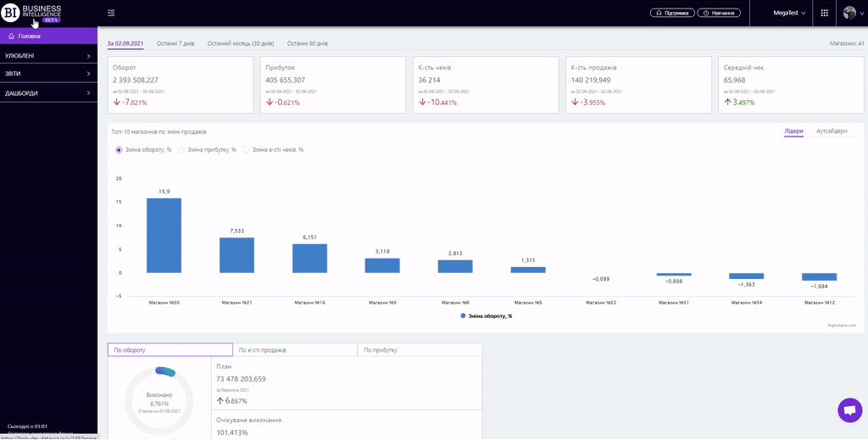Image resolution: width=868 pixels, height=440 pixels.
Task: Select the Зміна прибутку, % radio button
Action: (x=181, y=149)
